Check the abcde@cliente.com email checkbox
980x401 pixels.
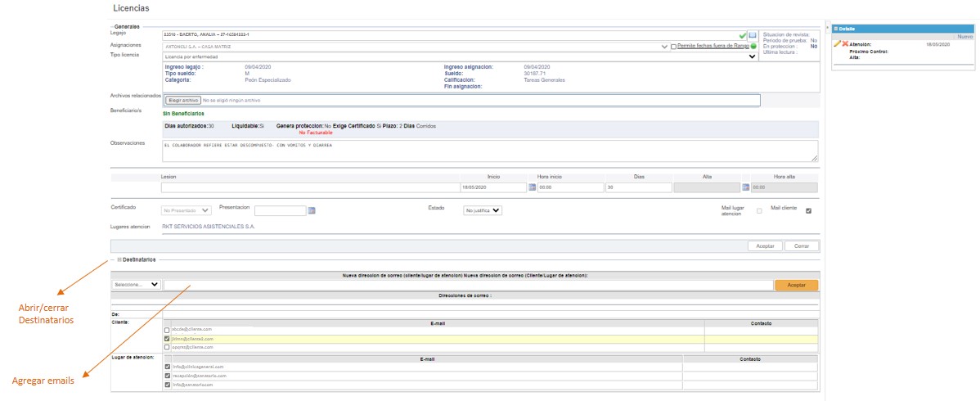167,330
